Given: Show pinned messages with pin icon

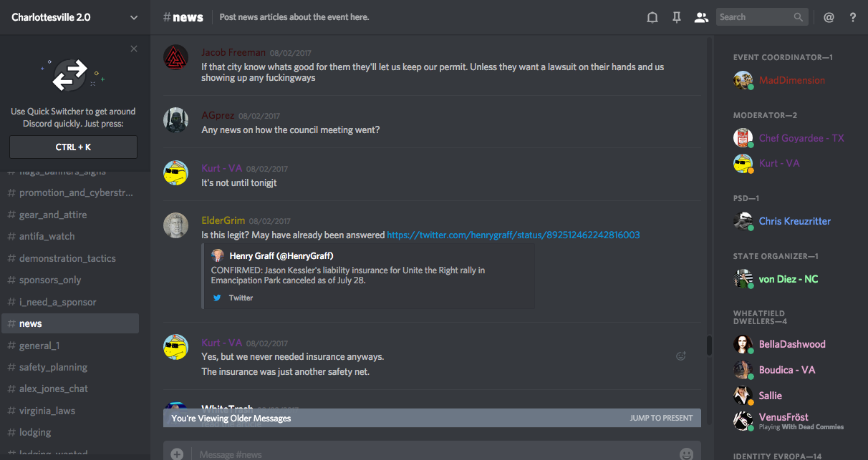Looking at the screenshot, I should click(x=677, y=17).
